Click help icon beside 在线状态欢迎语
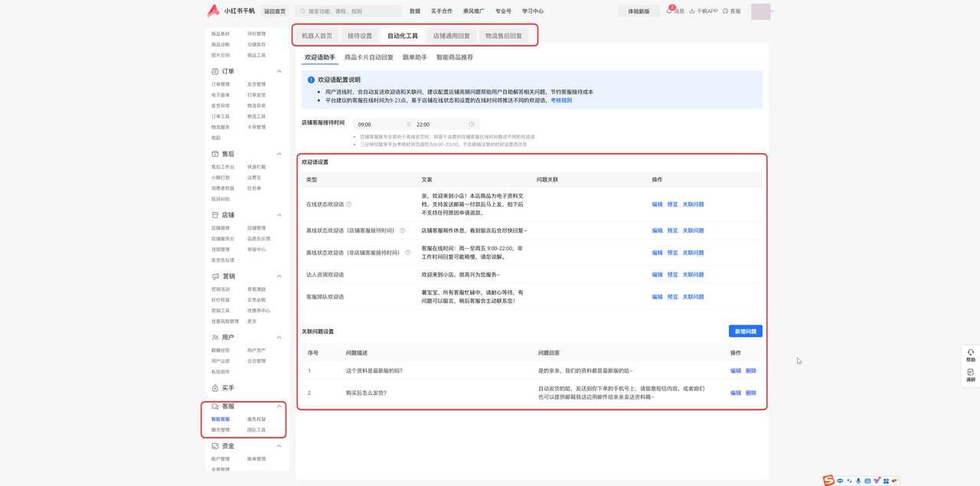The height and width of the screenshot is (486, 980). pyautogui.click(x=349, y=204)
